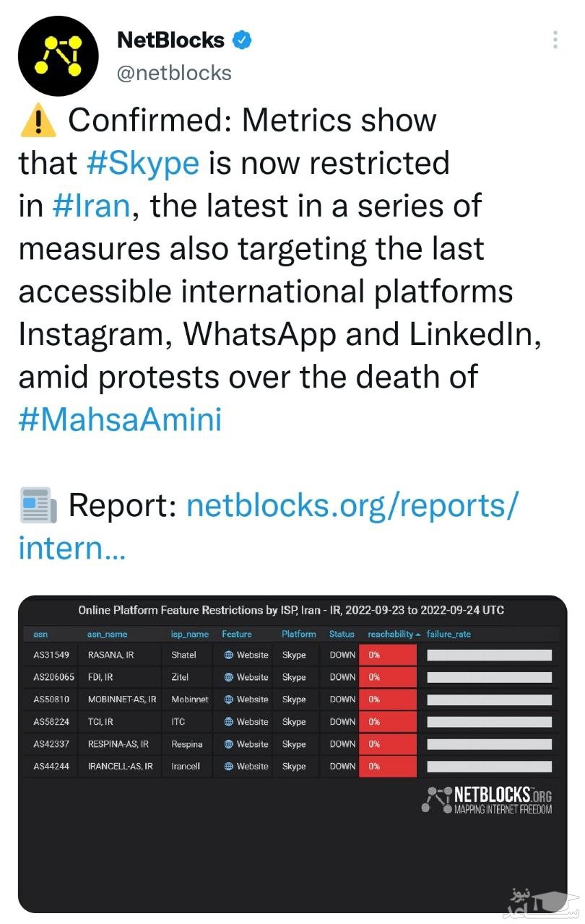Click failure rate bar for Mobinnet row
This screenshot has width=585, height=924.
click(x=489, y=699)
